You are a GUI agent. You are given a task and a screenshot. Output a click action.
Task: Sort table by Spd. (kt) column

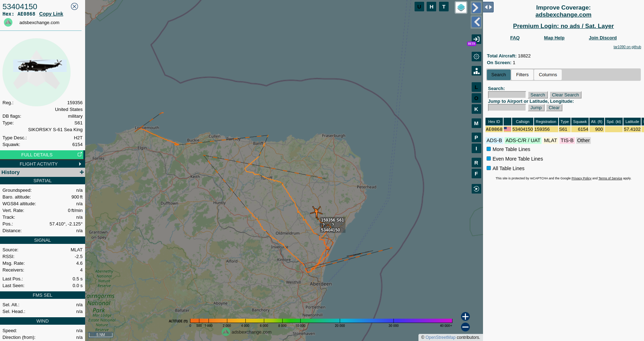614,122
